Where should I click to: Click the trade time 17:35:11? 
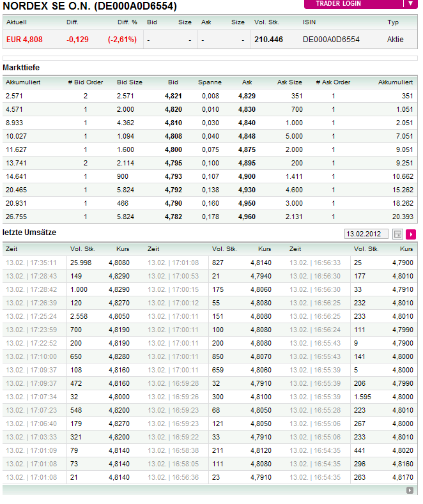(43, 263)
